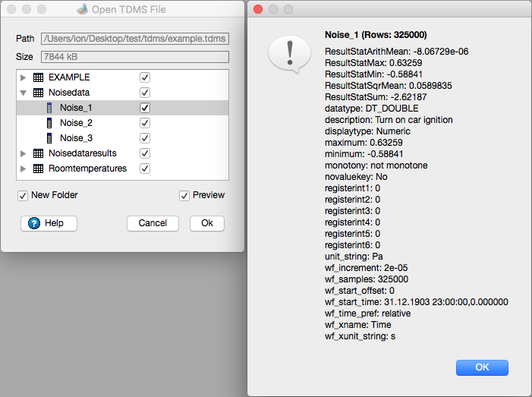Select the Noisedataresults tree item

click(x=87, y=153)
